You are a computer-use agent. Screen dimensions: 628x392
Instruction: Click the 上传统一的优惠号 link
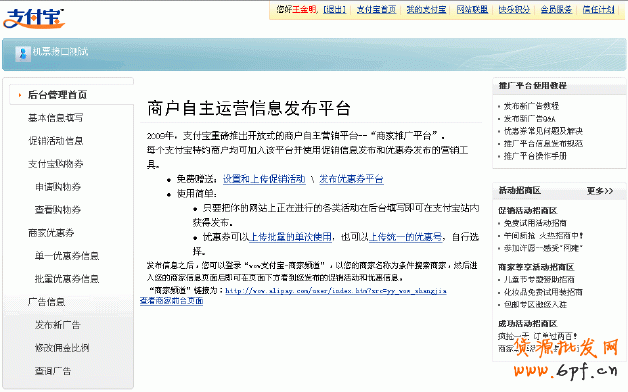click(405, 237)
